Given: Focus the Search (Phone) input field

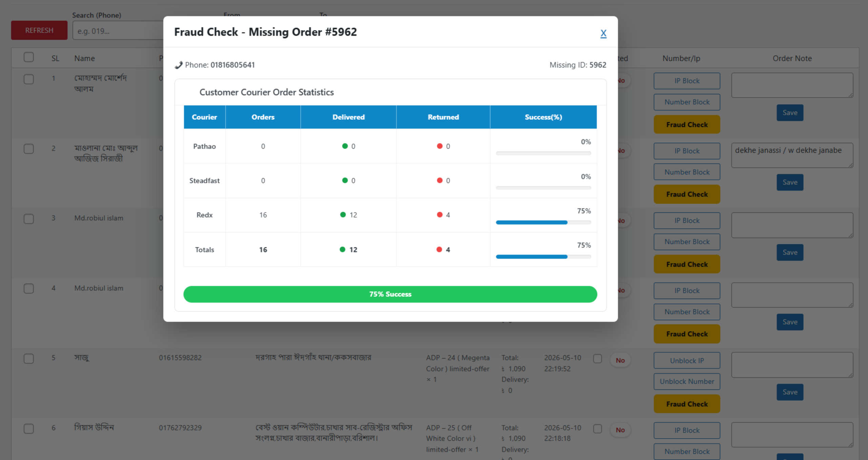Looking at the screenshot, I should coord(118,31).
